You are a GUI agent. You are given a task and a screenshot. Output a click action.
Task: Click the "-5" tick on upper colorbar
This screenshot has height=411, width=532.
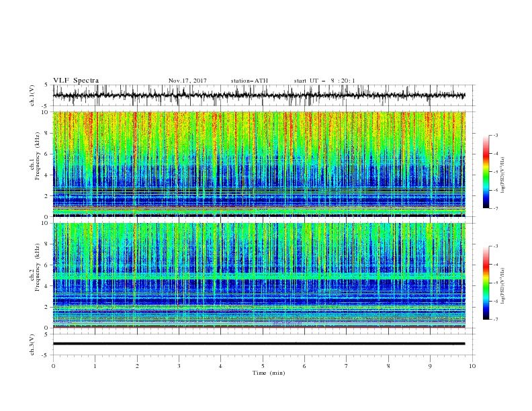pyautogui.click(x=495, y=172)
